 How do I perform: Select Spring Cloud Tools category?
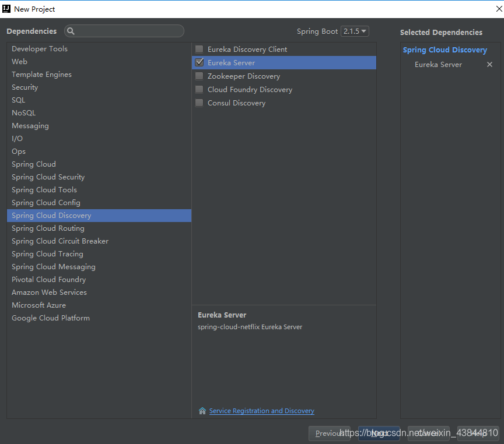pos(99,190)
